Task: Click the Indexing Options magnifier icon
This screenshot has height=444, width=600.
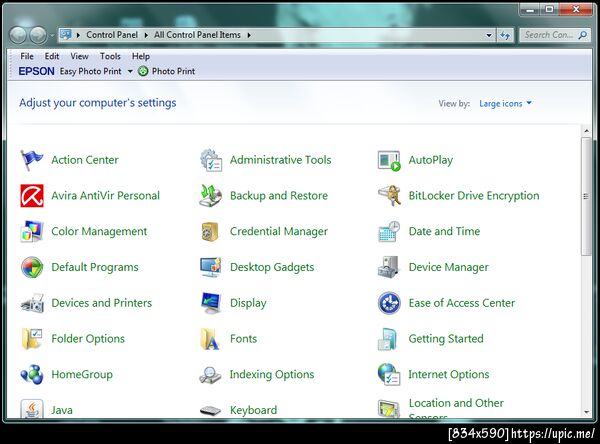Action: tap(210, 375)
